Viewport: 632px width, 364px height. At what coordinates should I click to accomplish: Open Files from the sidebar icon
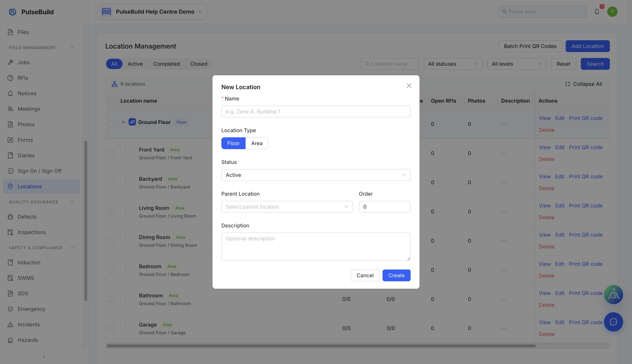coord(10,32)
